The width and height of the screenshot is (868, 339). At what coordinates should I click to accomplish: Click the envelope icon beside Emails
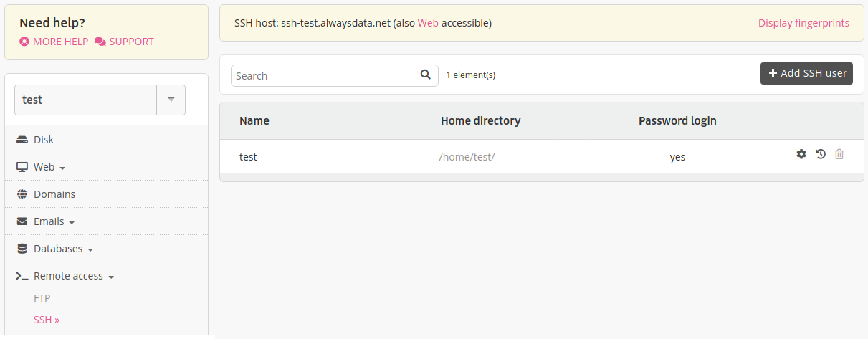(x=22, y=221)
